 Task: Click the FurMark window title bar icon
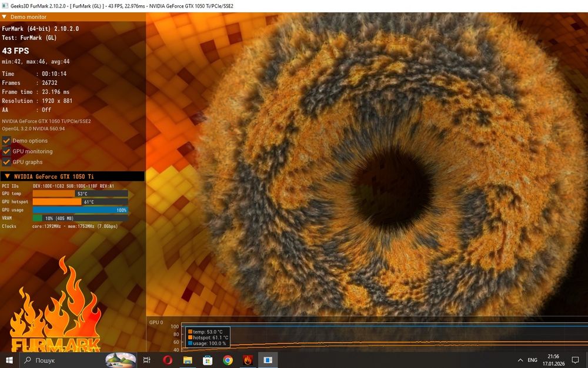point(5,6)
